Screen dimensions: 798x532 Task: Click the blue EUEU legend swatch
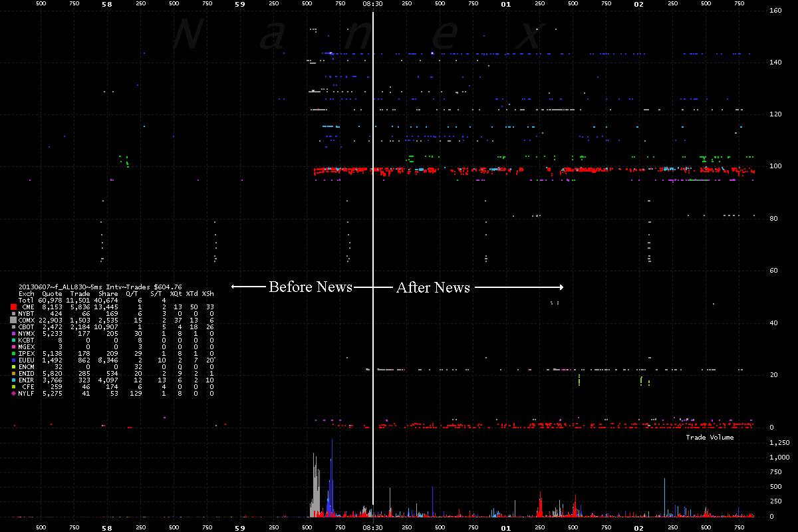pyautogui.click(x=13, y=360)
